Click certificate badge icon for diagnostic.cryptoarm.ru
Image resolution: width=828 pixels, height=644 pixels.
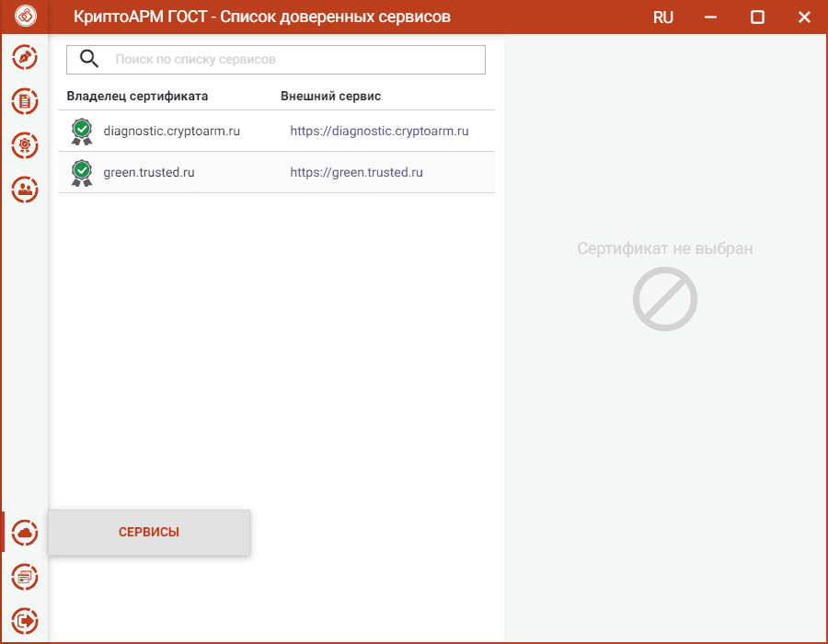tap(82, 132)
